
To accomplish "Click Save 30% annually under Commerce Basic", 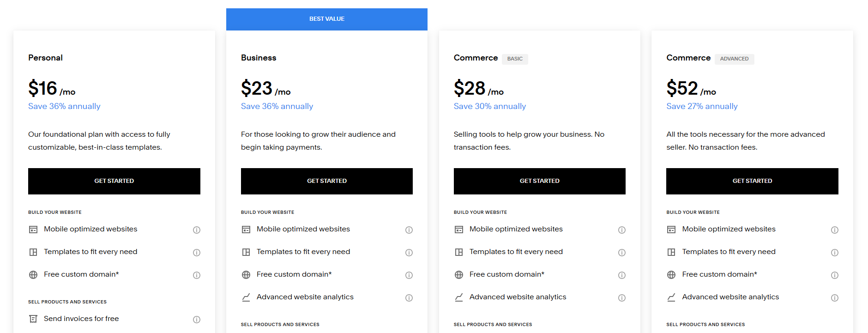I will (489, 106).
